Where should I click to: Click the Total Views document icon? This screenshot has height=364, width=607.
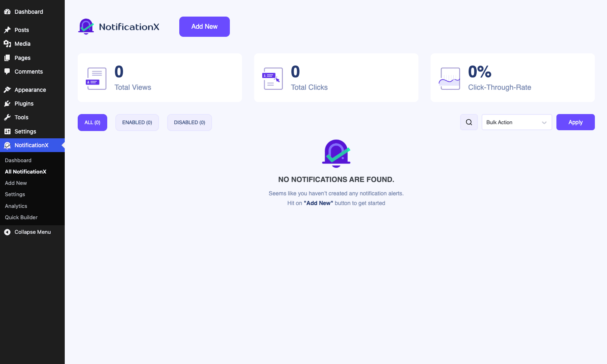(x=96, y=78)
